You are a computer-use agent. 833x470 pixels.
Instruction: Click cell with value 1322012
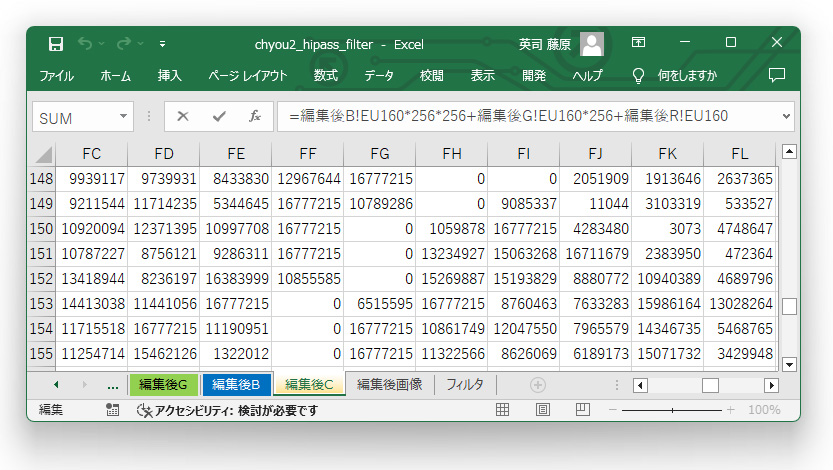point(236,354)
